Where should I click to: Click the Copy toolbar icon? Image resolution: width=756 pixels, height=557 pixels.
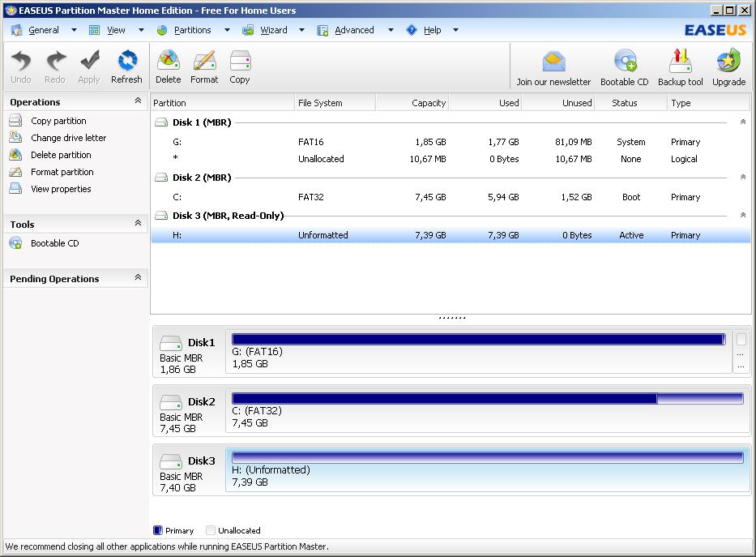point(240,61)
